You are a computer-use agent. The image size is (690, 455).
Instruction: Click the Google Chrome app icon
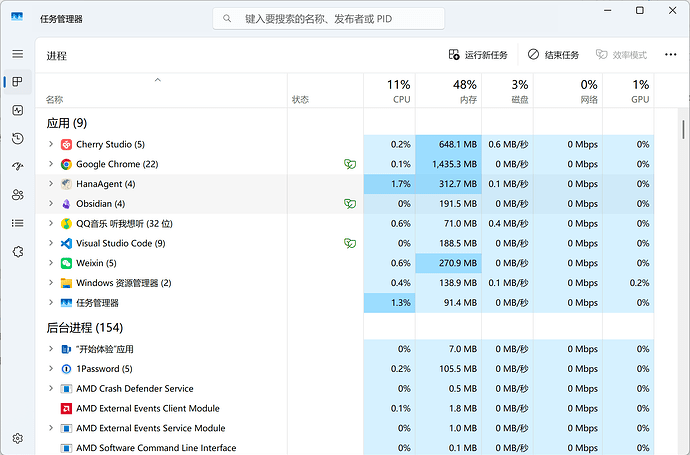[x=66, y=164]
